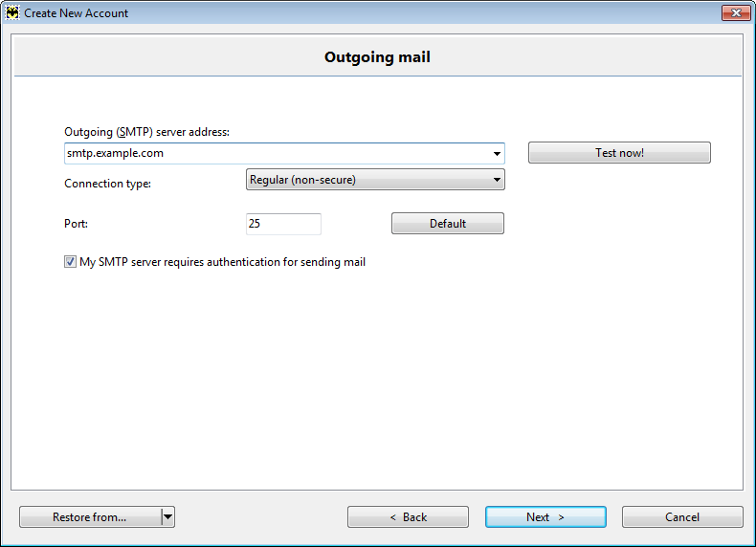
Task: Open the SMTP server address dropdown arrow
Action: point(497,154)
